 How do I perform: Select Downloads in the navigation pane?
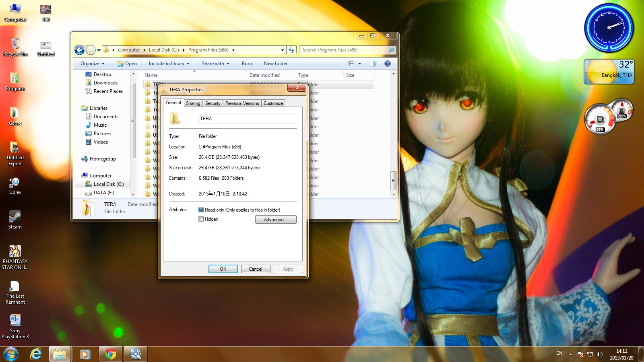[105, 83]
